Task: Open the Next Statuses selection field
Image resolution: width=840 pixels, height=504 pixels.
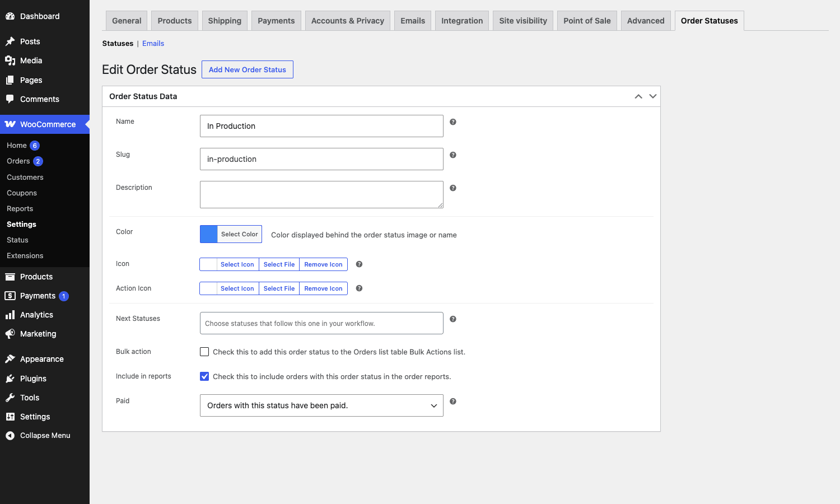Action: point(321,323)
